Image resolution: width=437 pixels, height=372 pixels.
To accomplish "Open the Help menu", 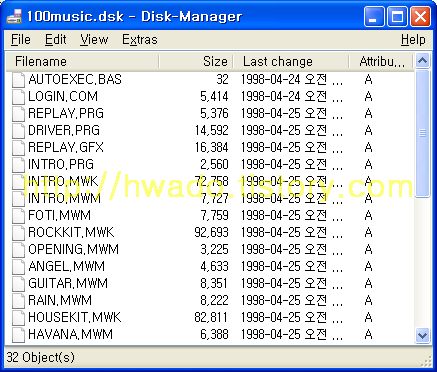I will tap(413, 40).
